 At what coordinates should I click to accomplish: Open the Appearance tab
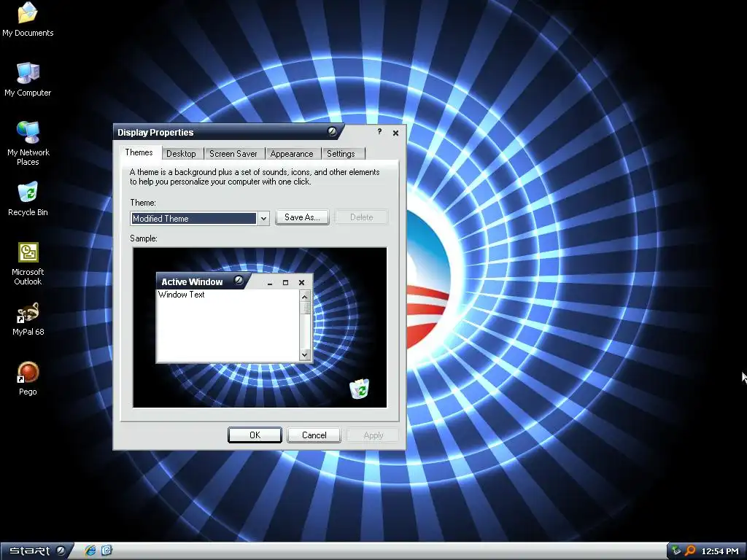click(x=292, y=153)
